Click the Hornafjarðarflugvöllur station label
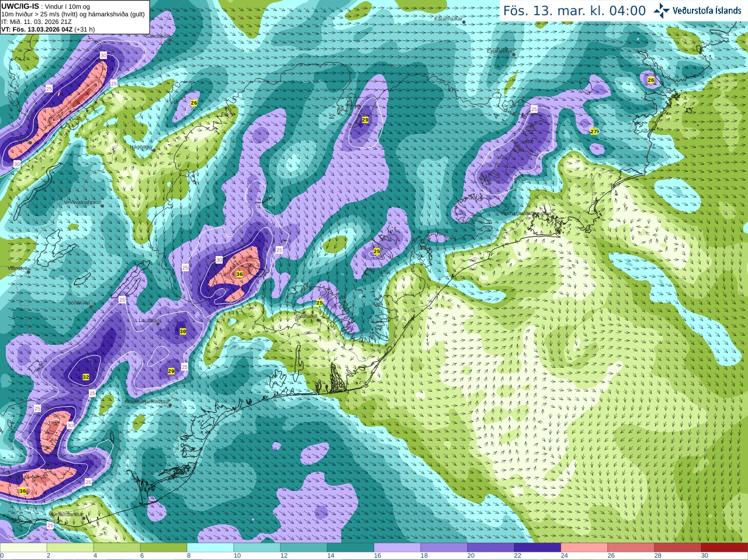Image resolution: width=748 pixels, height=560 pixels. (x=525, y=213)
